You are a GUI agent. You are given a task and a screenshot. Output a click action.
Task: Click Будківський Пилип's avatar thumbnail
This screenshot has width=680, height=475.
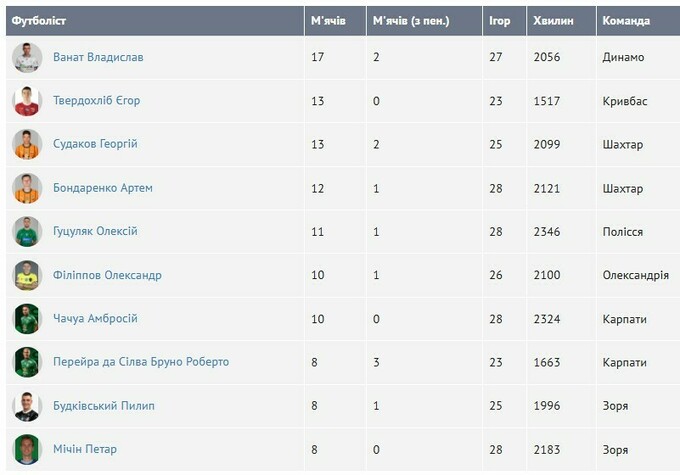[x=27, y=406]
